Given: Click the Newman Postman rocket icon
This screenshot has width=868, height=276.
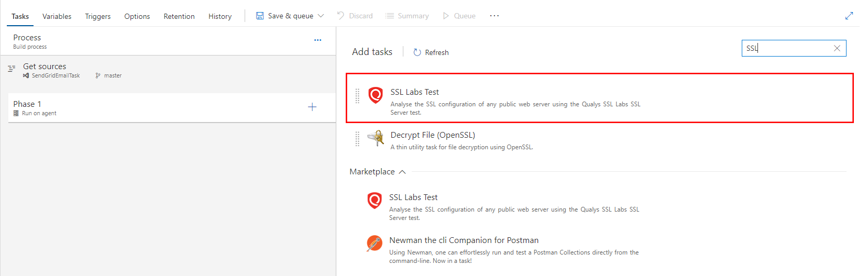Looking at the screenshot, I should [x=374, y=244].
